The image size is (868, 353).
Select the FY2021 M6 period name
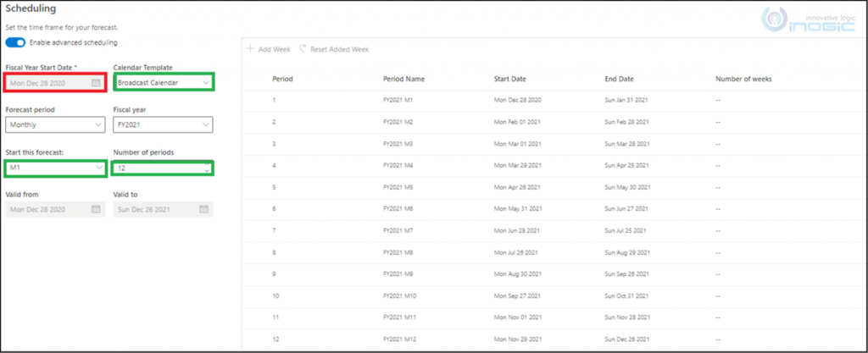coord(398,209)
